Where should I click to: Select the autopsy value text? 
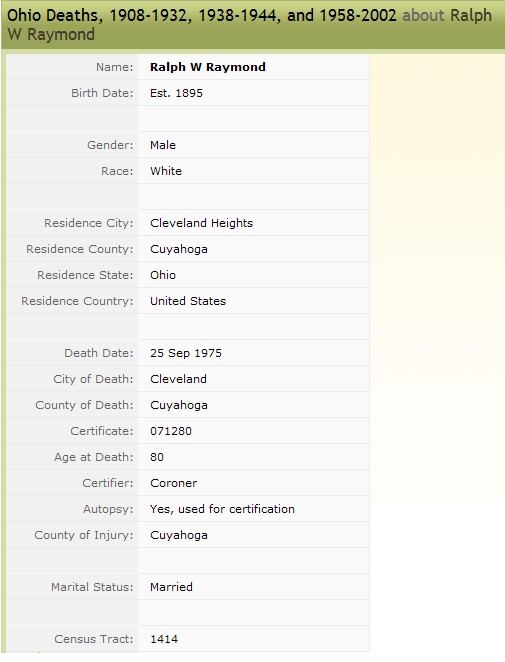222,509
